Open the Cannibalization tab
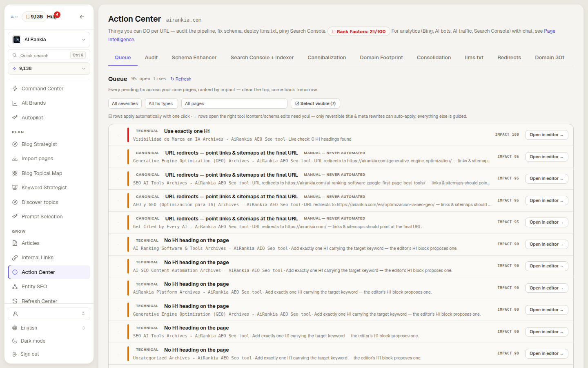588x368 pixels. (x=327, y=58)
